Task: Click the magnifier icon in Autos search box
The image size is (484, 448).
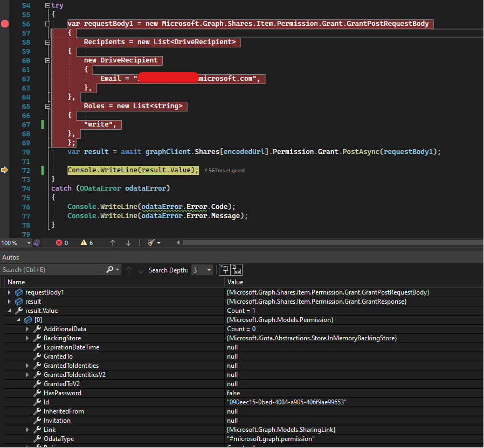Action: 109,269
